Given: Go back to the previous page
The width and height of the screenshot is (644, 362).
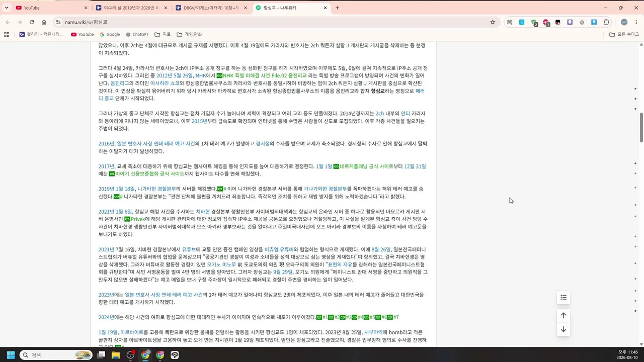Looking at the screenshot, I should coord(8,22).
